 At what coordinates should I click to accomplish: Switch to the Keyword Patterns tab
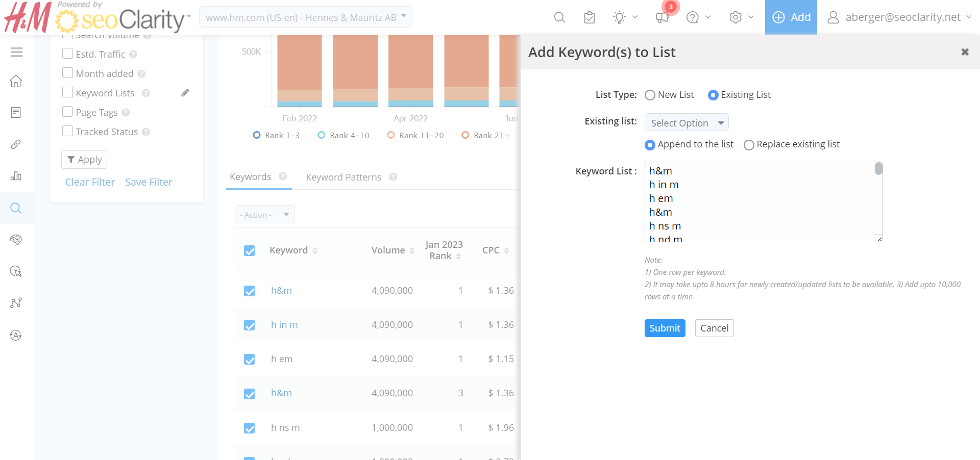(344, 177)
